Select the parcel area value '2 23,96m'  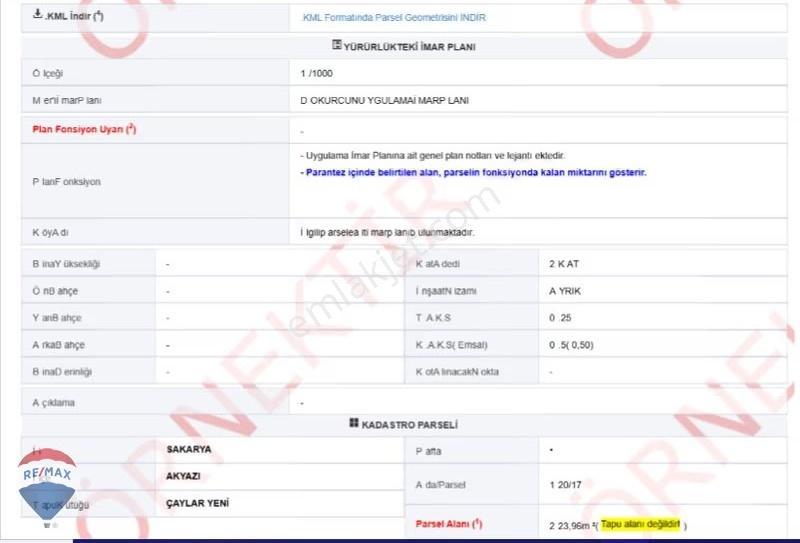(571, 525)
